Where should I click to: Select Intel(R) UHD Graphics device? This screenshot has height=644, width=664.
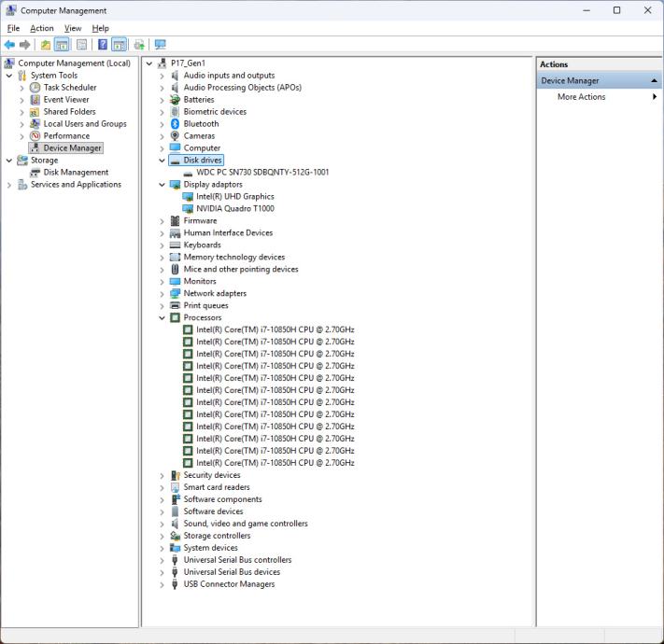(234, 197)
